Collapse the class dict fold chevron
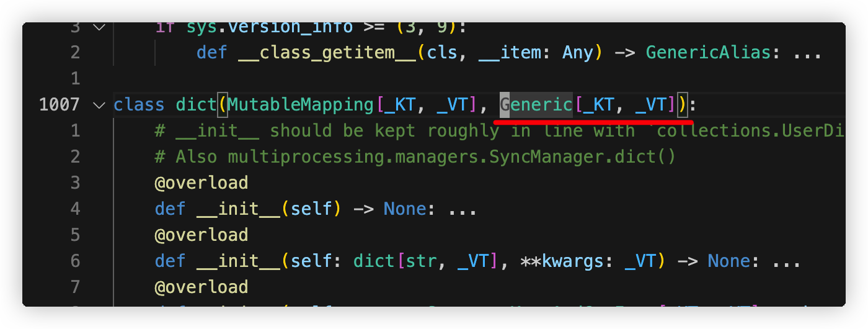Screen dimensions: 868x329 click(x=99, y=105)
